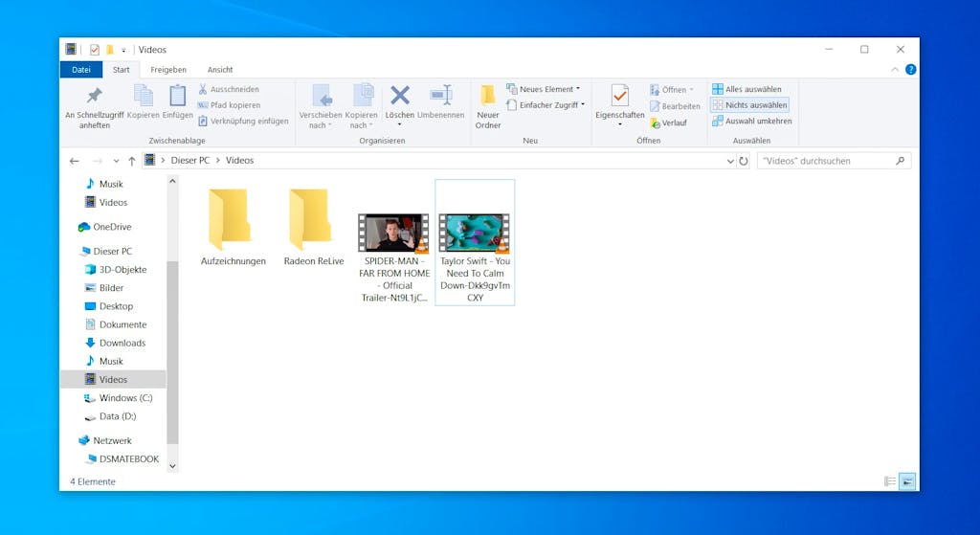Click the search magnifier icon
980x535 pixels.
click(x=900, y=161)
